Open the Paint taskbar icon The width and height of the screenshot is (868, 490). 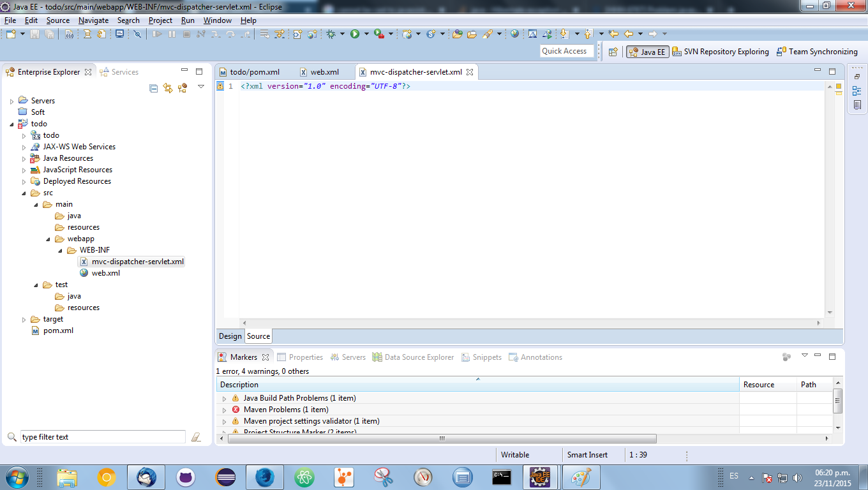tap(581, 477)
